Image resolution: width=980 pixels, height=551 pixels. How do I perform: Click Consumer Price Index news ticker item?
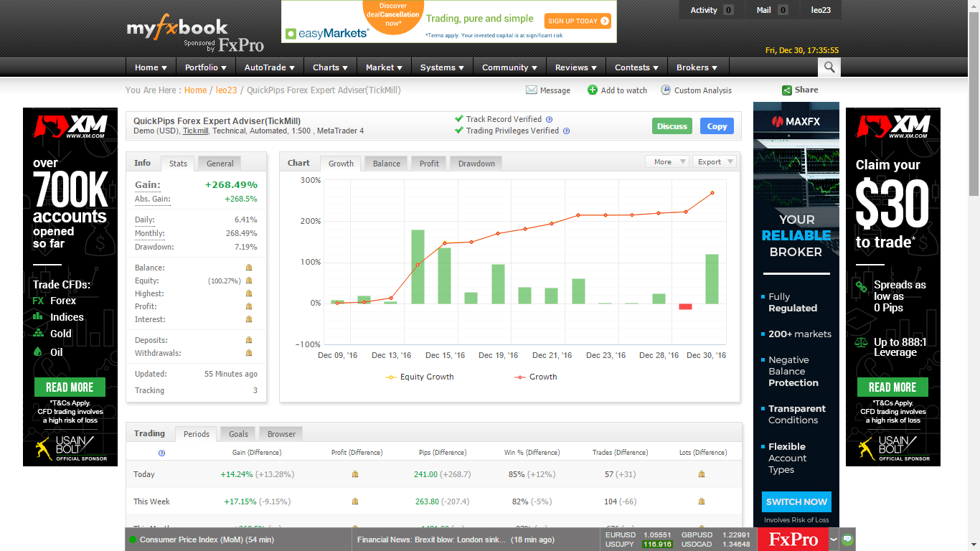click(x=207, y=540)
